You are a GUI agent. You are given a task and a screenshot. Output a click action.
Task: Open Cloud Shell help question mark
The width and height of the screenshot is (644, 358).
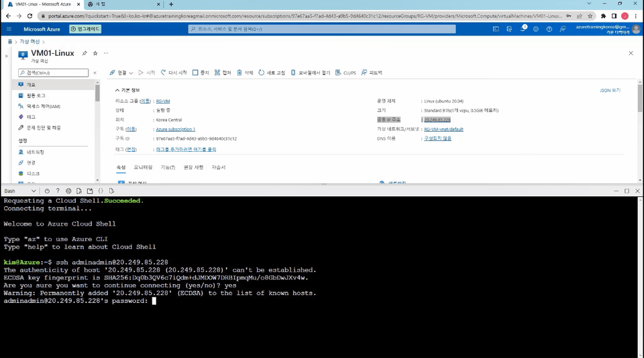click(58, 191)
